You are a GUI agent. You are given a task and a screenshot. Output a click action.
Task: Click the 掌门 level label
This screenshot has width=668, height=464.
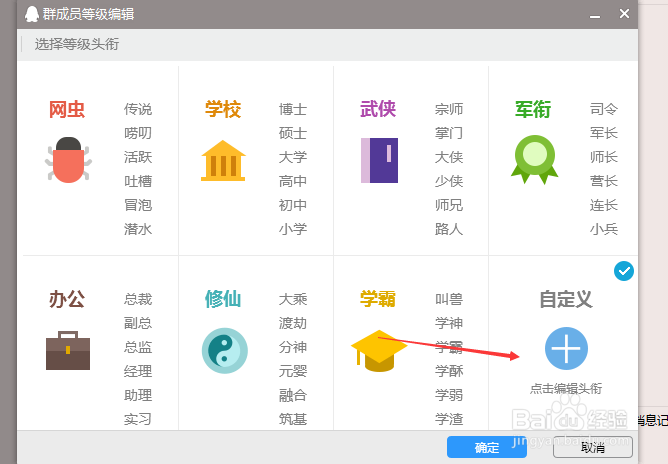[449, 133]
